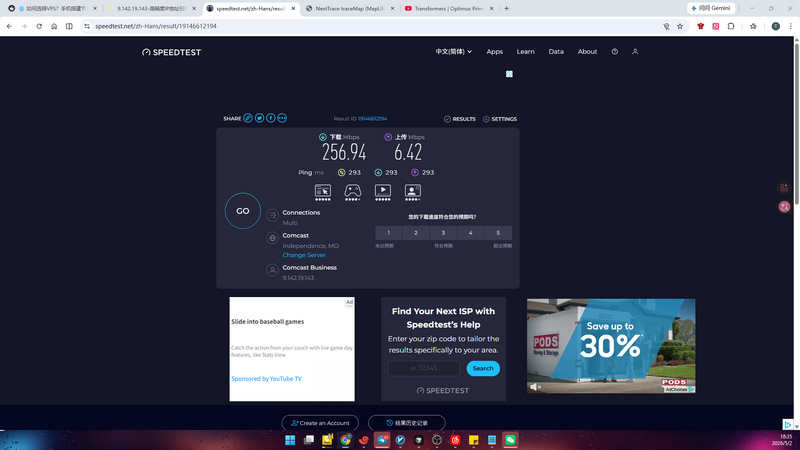Open 结果历史记录 results history button
This screenshot has width=800, height=450.
point(407,423)
